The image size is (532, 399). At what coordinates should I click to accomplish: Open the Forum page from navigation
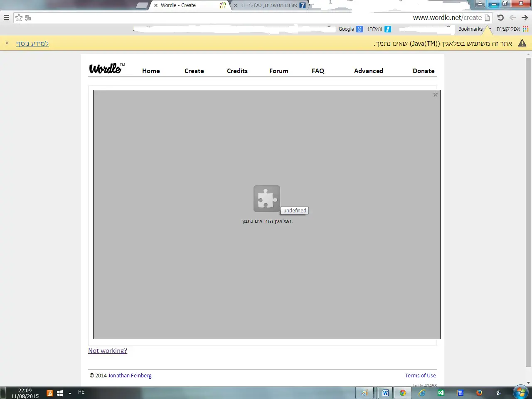pyautogui.click(x=278, y=71)
